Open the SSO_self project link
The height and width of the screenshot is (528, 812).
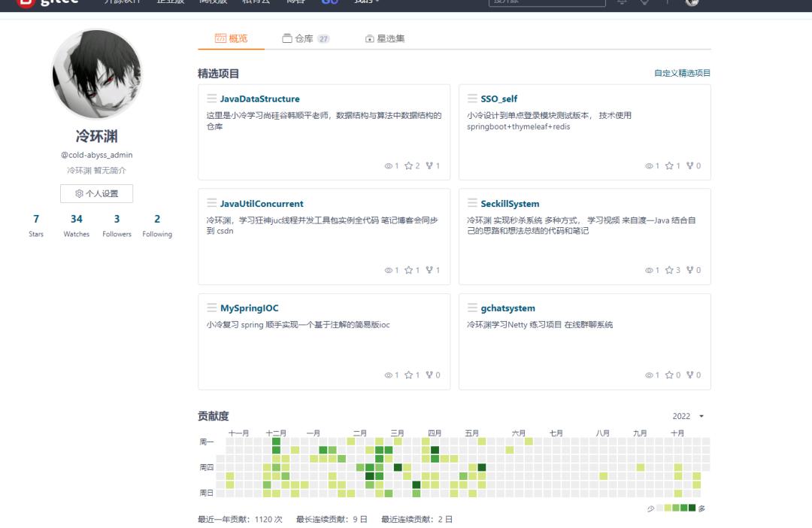498,99
